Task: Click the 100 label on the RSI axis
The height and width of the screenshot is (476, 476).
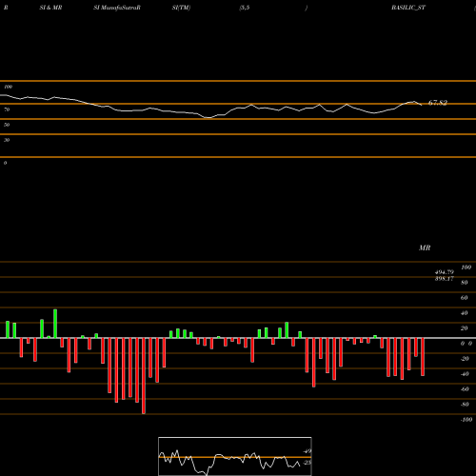Action: point(8,87)
